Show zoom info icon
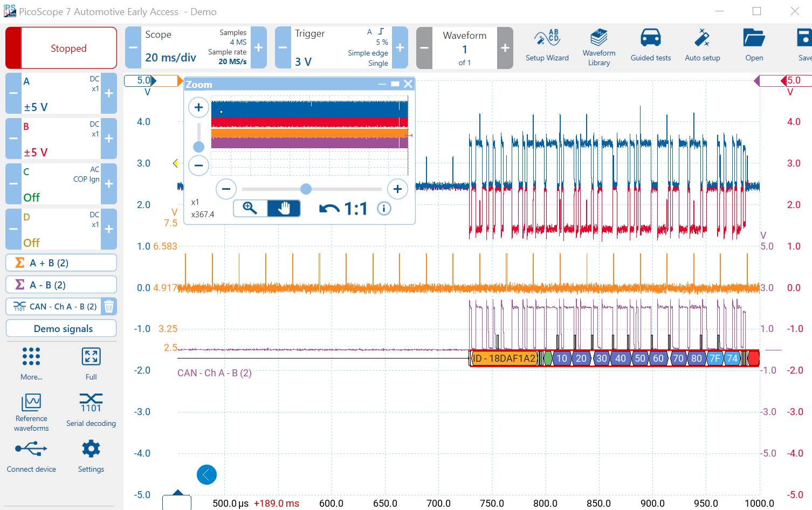The image size is (812, 510). tap(384, 208)
